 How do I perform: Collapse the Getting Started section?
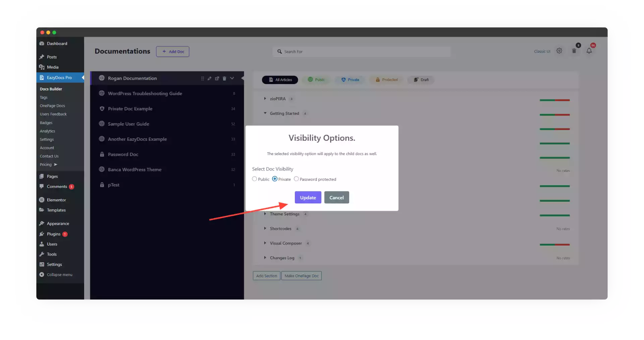pyautogui.click(x=265, y=113)
